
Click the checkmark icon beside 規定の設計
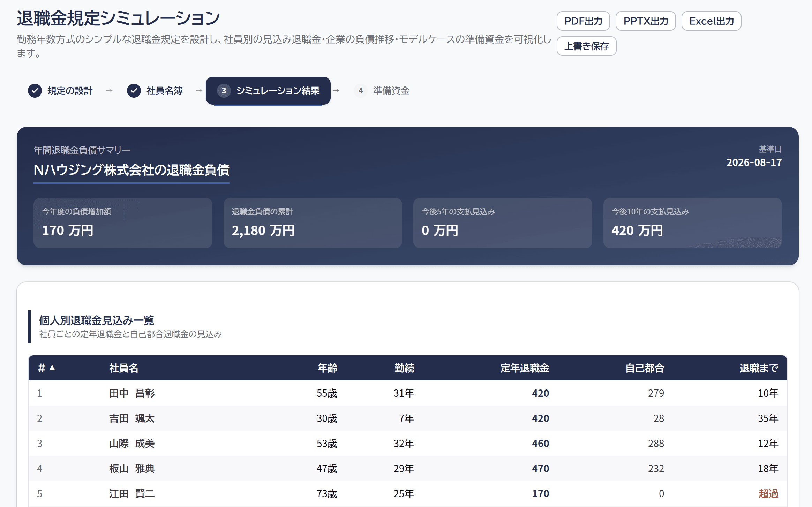(x=35, y=91)
